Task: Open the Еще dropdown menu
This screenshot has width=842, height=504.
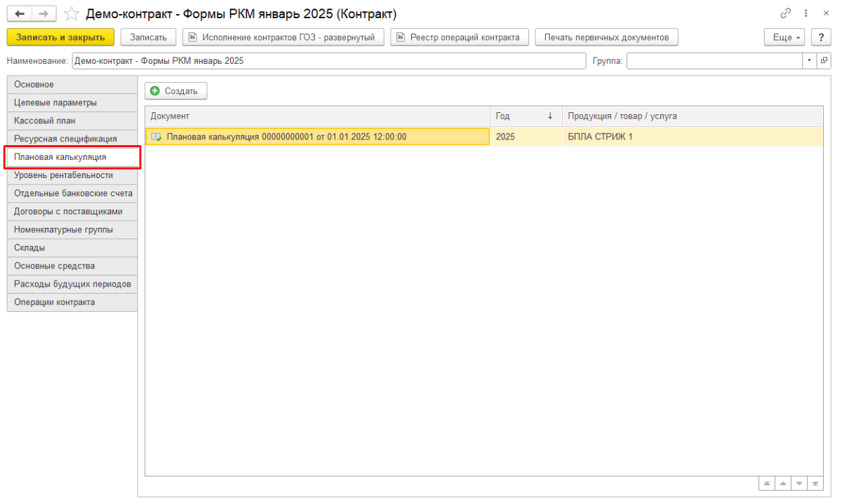Action: 785,37
